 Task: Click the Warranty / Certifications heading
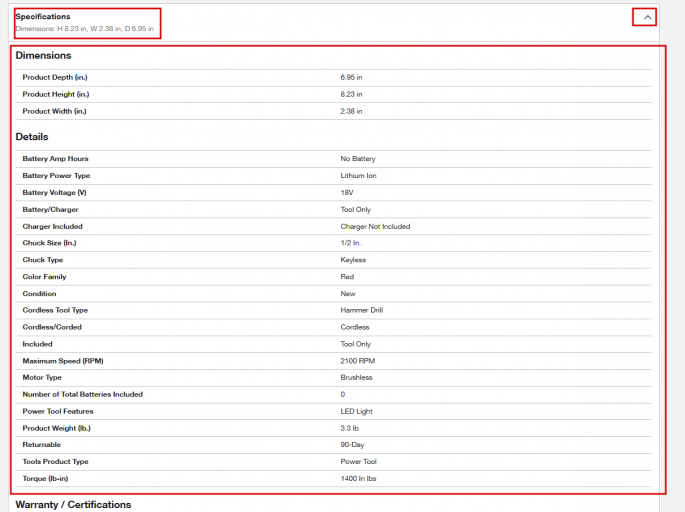pyautogui.click(x=73, y=505)
